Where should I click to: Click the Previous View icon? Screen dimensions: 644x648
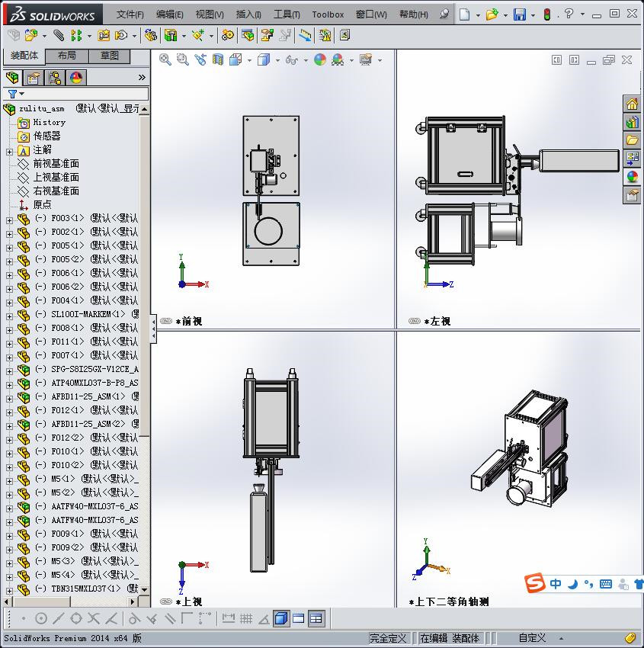point(200,60)
